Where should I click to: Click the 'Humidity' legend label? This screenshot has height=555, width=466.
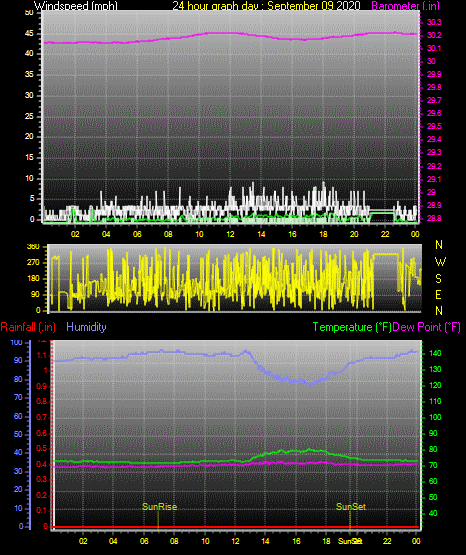[x=86, y=327]
